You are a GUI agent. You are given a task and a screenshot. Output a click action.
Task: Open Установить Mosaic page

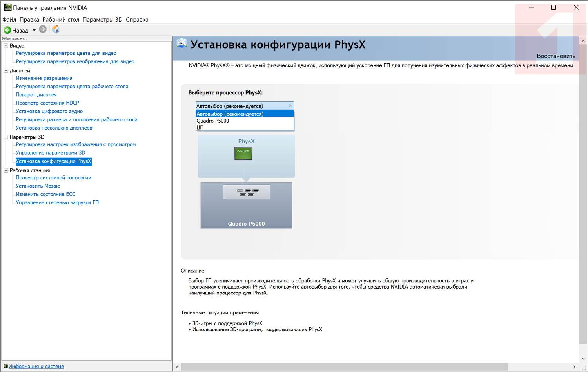(x=38, y=186)
